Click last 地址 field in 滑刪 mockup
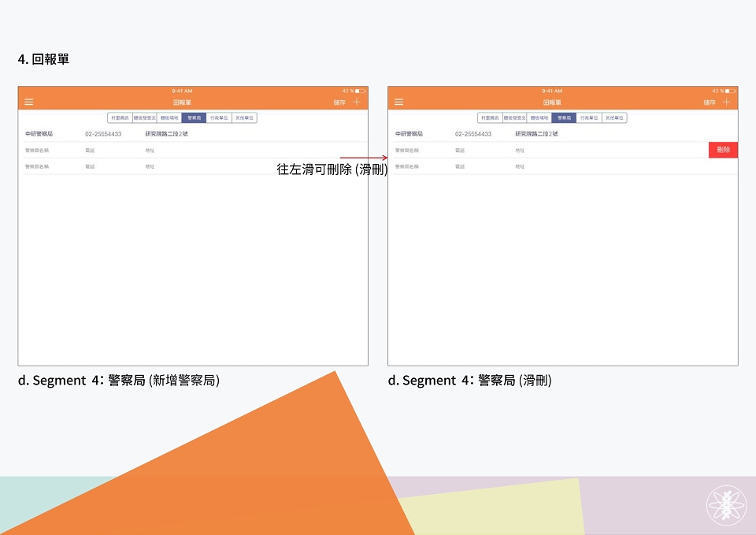The width and height of the screenshot is (756, 535). pos(520,166)
